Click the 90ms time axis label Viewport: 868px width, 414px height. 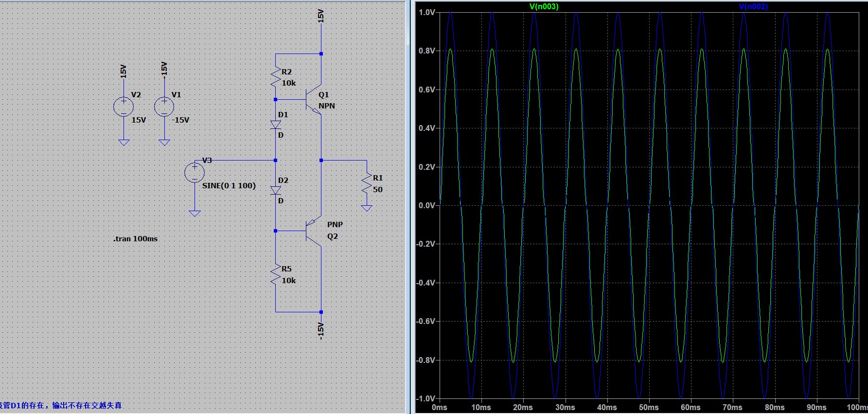coord(816,407)
